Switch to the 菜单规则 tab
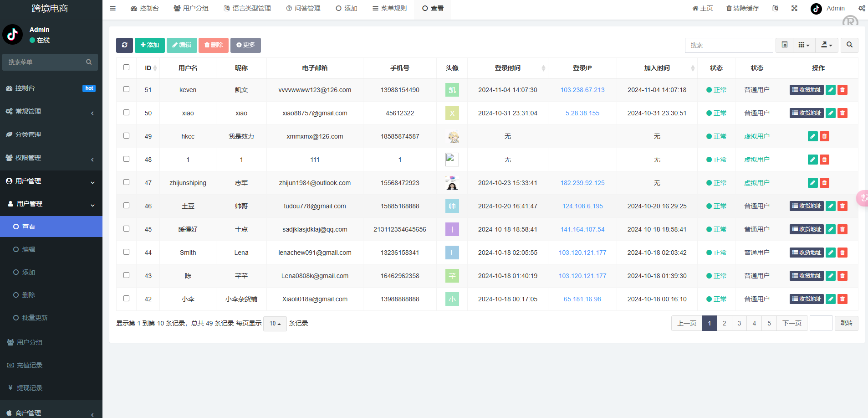The height and width of the screenshot is (418, 868). [389, 8]
